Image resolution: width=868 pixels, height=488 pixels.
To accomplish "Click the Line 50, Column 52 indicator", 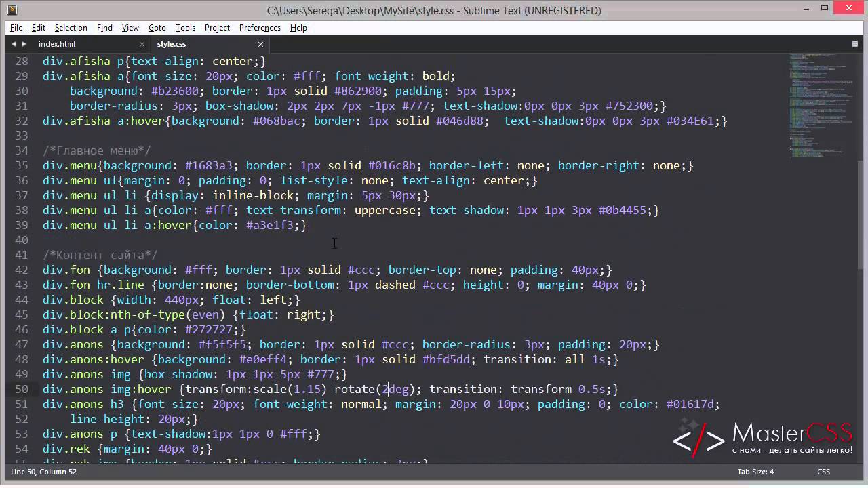I will coord(44,472).
